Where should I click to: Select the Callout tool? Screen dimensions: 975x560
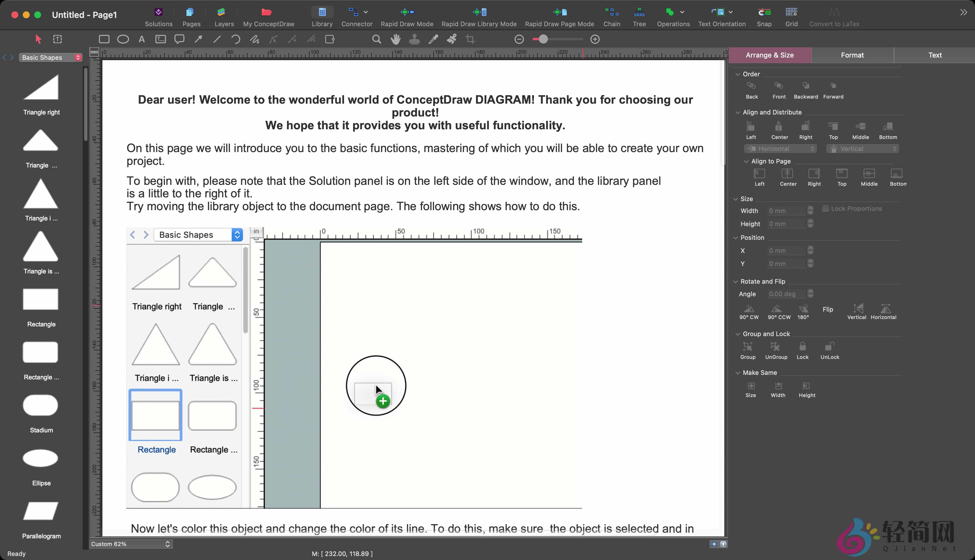pos(179,39)
